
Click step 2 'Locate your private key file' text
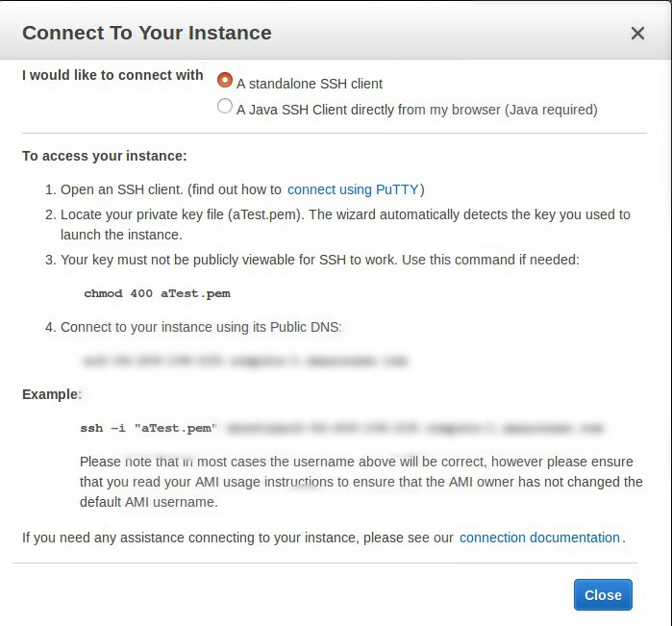coord(345,225)
